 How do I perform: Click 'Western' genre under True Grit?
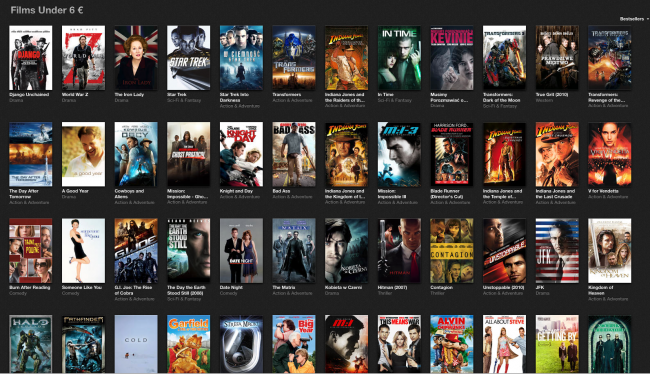tap(544, 100)
